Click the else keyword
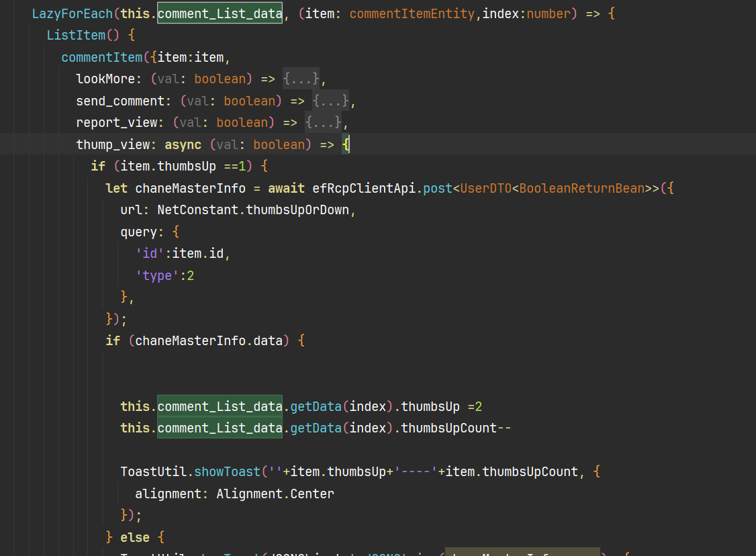 pos(134,538)
